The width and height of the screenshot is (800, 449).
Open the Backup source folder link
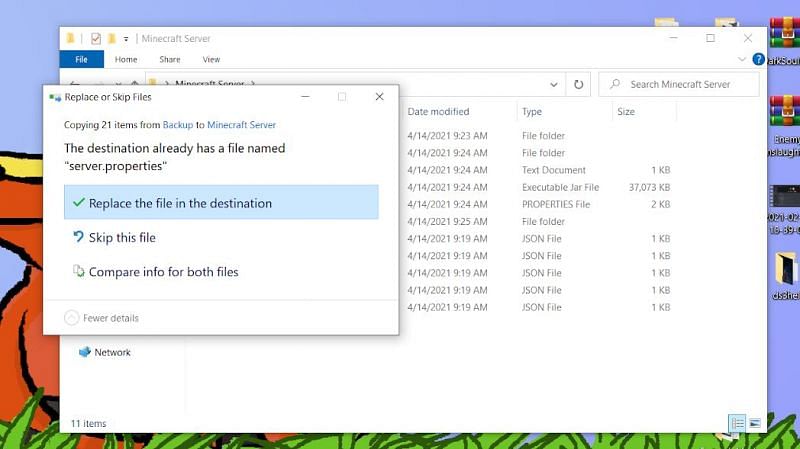pyautogui.click(x=177, y=125)
